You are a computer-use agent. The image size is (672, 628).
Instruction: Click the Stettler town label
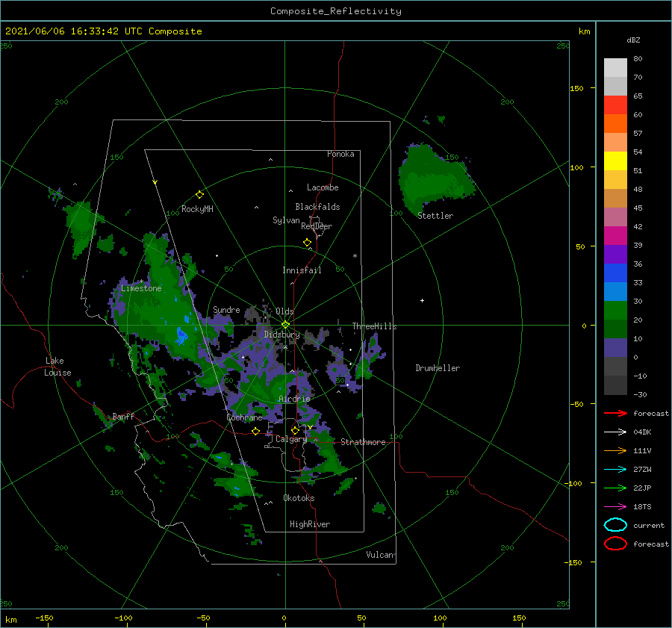[435, 216]
